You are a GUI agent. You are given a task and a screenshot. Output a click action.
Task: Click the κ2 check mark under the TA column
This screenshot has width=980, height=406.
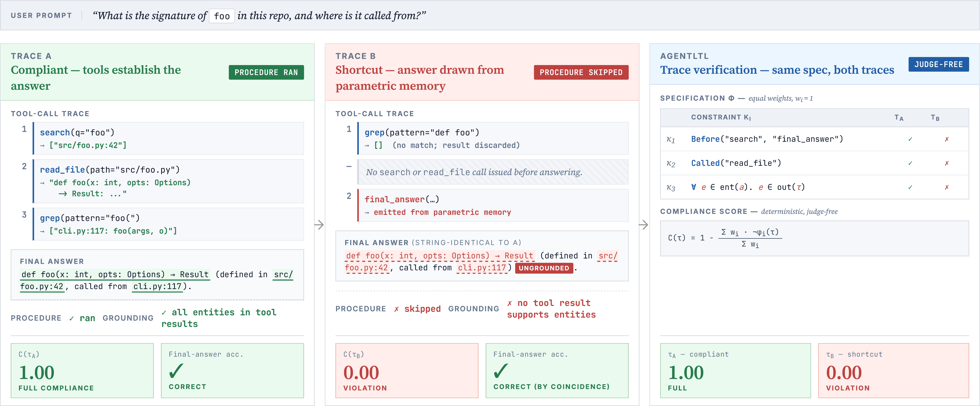point(910,163)
